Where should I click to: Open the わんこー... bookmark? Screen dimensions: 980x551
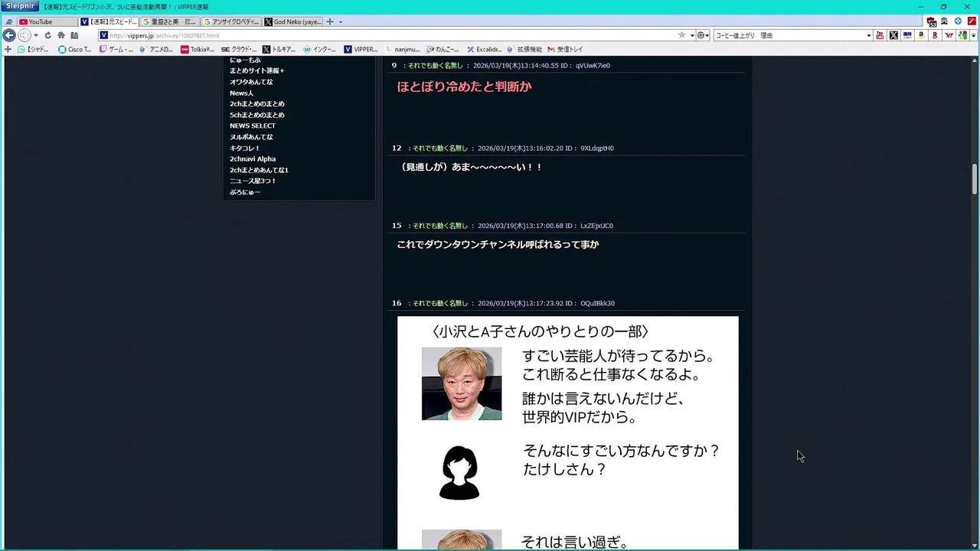pos(443,49)
